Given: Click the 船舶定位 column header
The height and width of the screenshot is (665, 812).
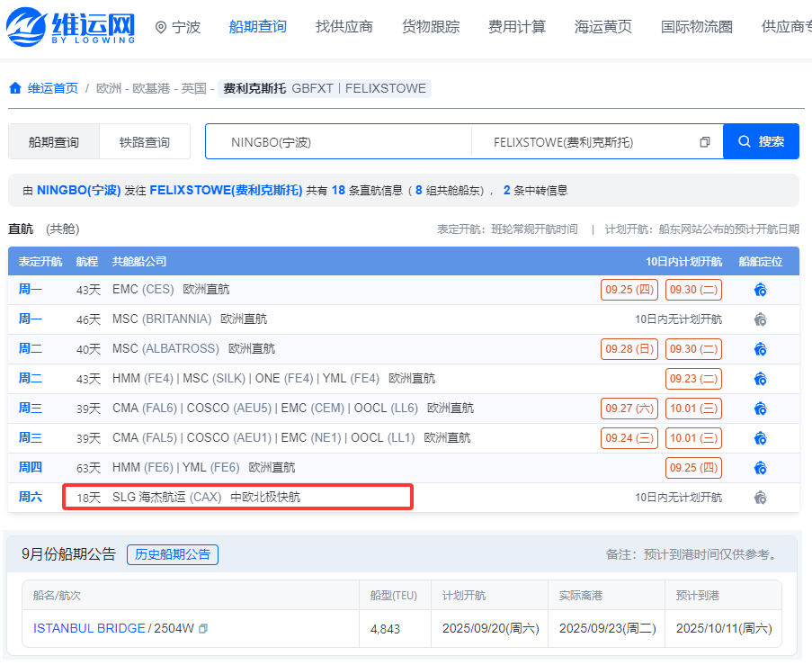Looking at the screenshot, I should 760,261.
